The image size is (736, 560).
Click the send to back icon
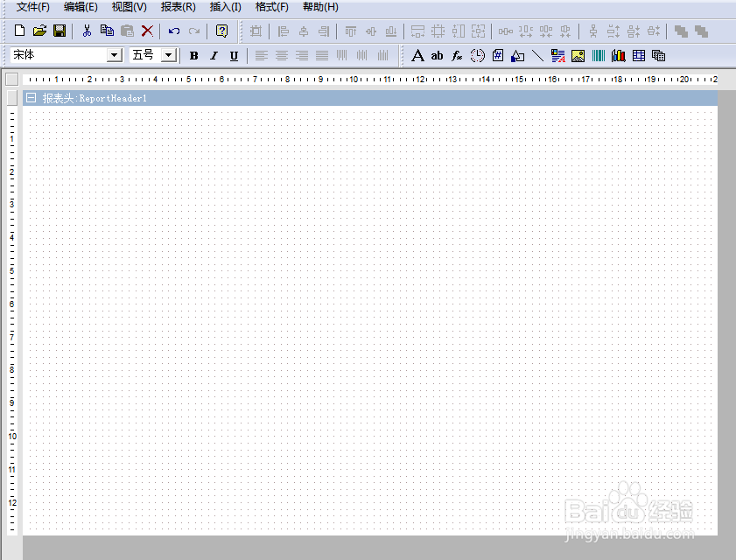701,31
